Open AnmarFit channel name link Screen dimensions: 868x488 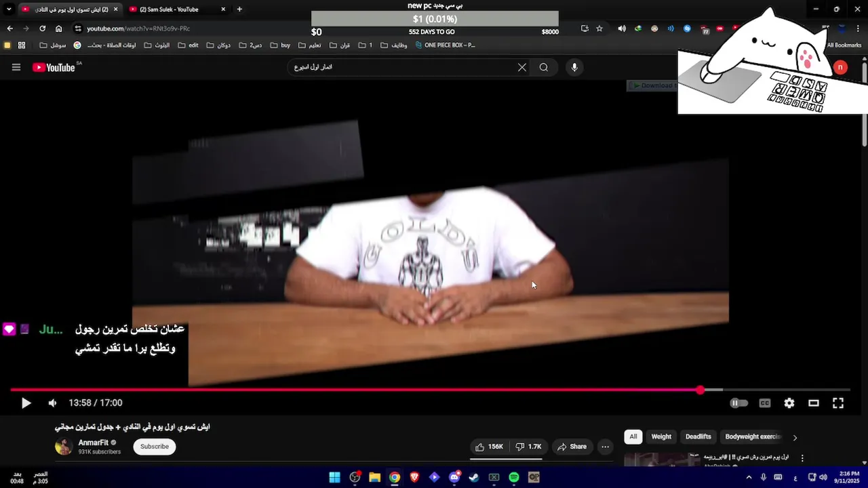click(x=93, y=443)
